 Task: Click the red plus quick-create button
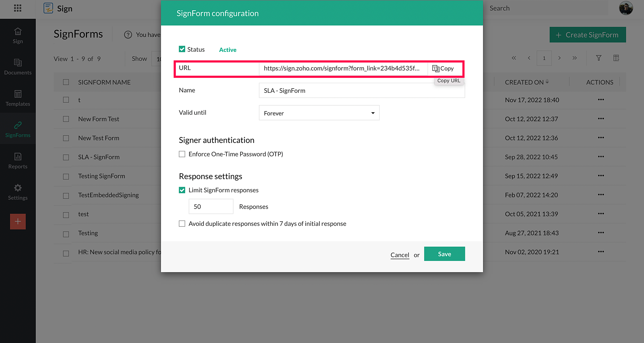[x=18, y=222]
